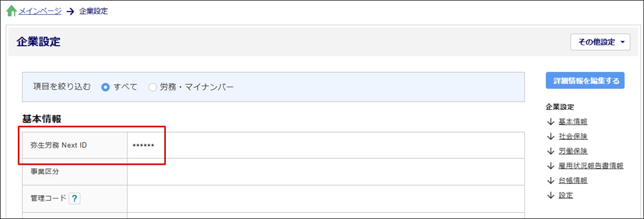This screenshot has width=644, height=219.
Task: Open the その他設定 dropdown
Action: (600, 42)
